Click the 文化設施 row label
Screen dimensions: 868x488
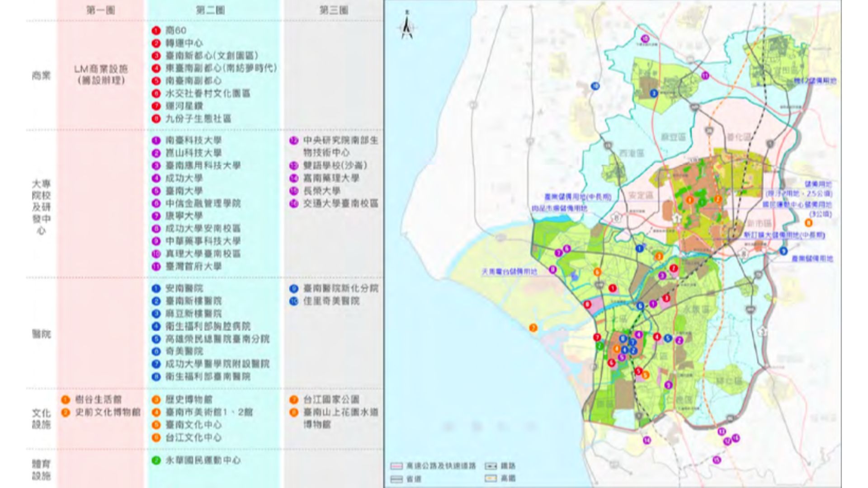coord(41,419)
